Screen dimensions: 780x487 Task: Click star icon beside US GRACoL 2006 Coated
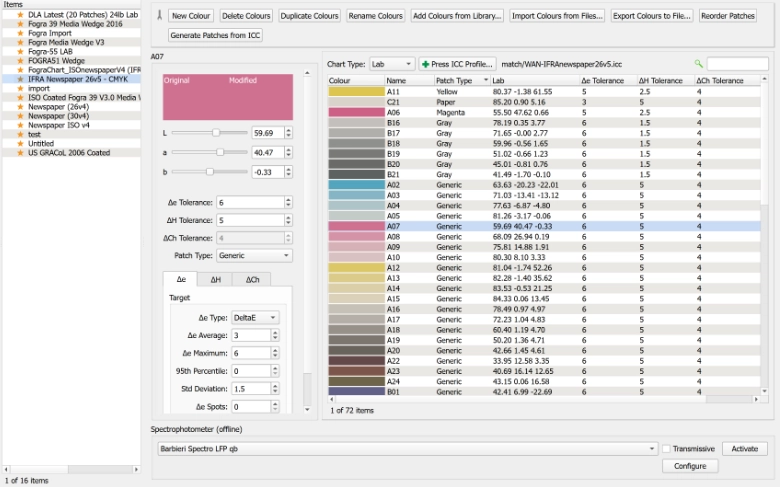coord(20,153)
